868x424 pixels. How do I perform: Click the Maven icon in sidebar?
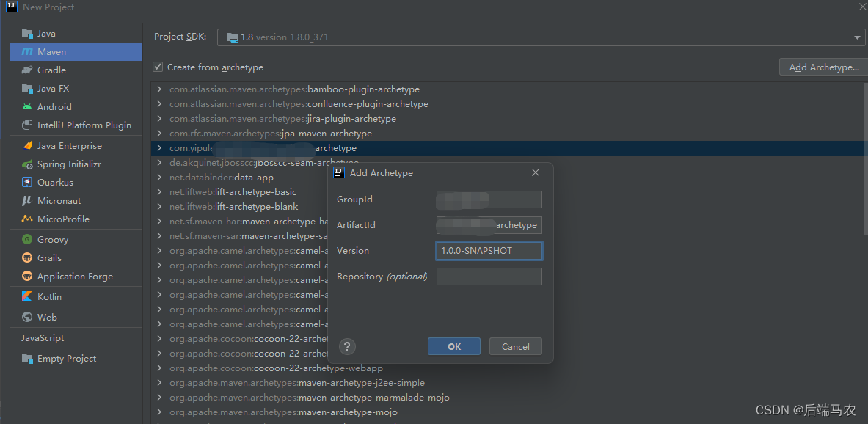pyautogui.click(x=27, y=52)
